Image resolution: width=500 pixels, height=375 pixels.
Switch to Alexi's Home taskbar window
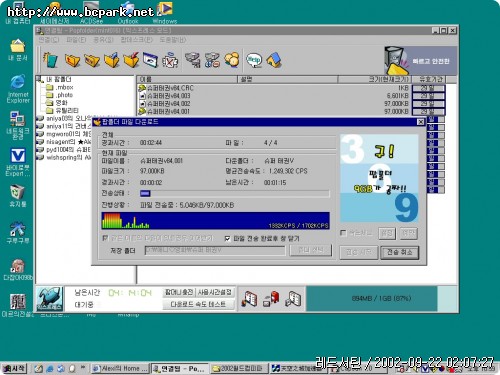click(120, 369)
